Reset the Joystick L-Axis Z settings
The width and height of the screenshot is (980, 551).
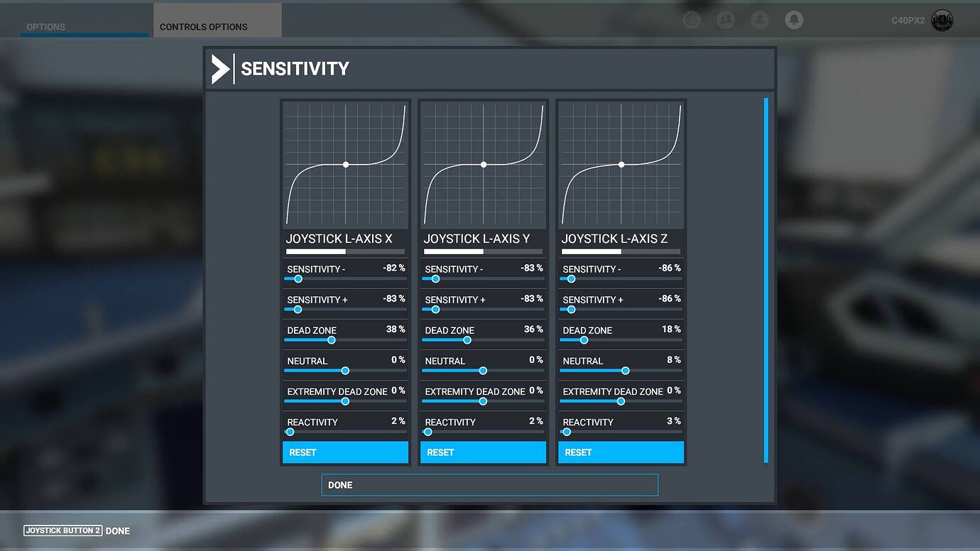(x=621, y=452)
